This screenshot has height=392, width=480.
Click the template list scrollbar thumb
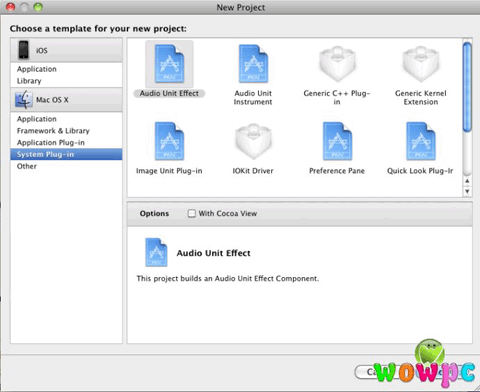(x=467, y=87)
